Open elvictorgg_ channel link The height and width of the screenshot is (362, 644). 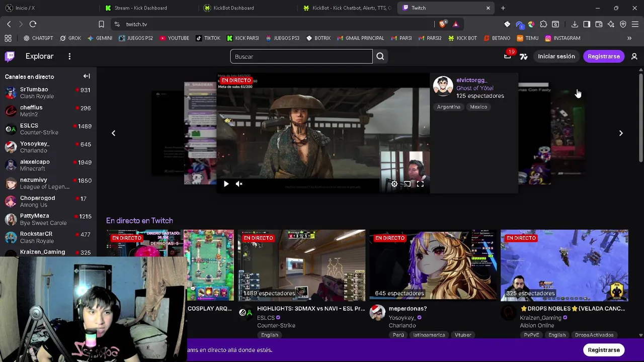point(471,80)
